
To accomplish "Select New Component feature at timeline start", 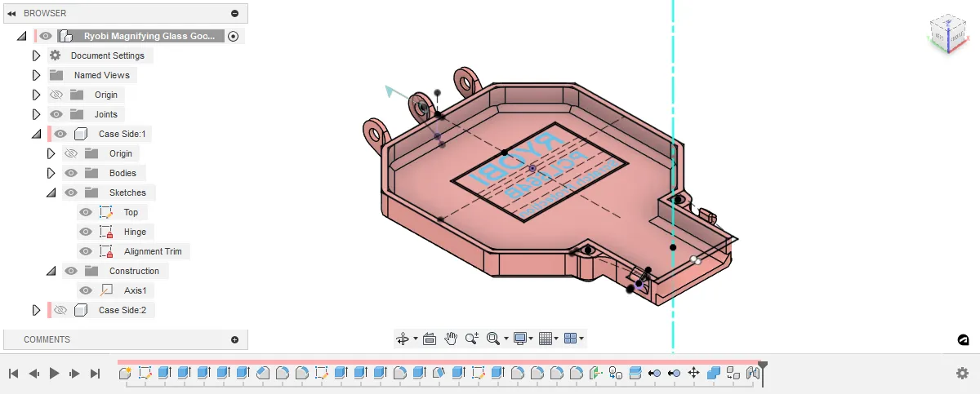I will click(125, 373).
